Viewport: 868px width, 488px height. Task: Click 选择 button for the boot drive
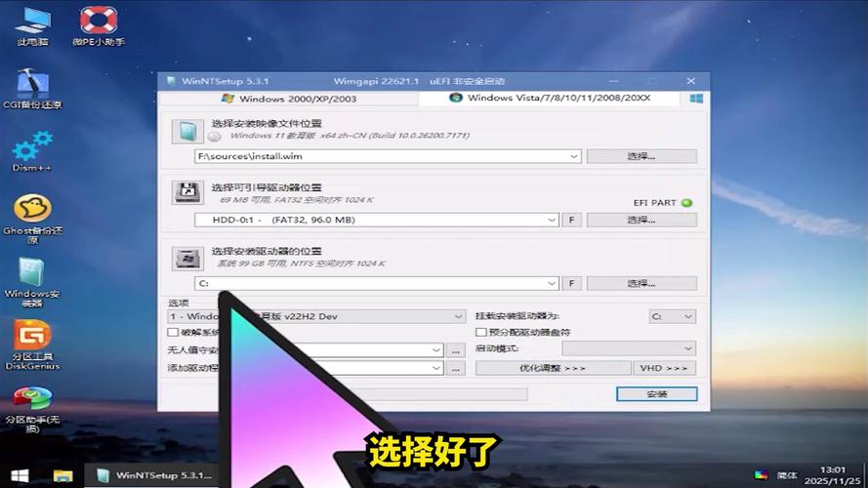(641, 220)
